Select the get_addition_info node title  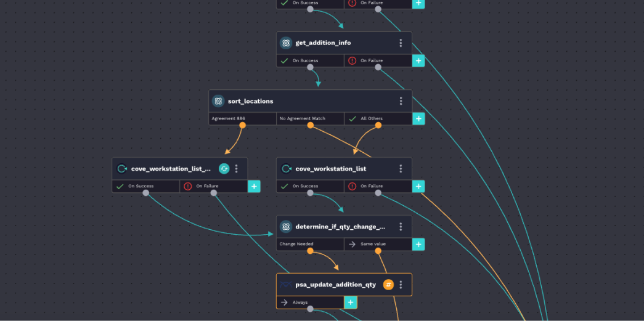point(323,43)
